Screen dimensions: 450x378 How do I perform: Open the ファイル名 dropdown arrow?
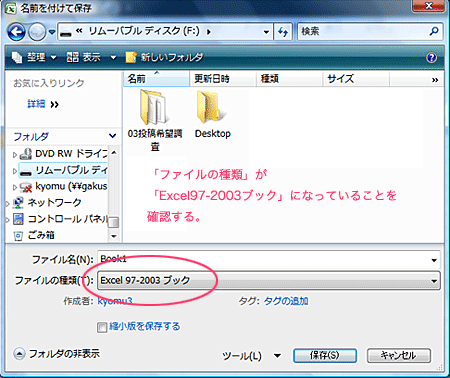pyautogui.click(x=434, y=260)
